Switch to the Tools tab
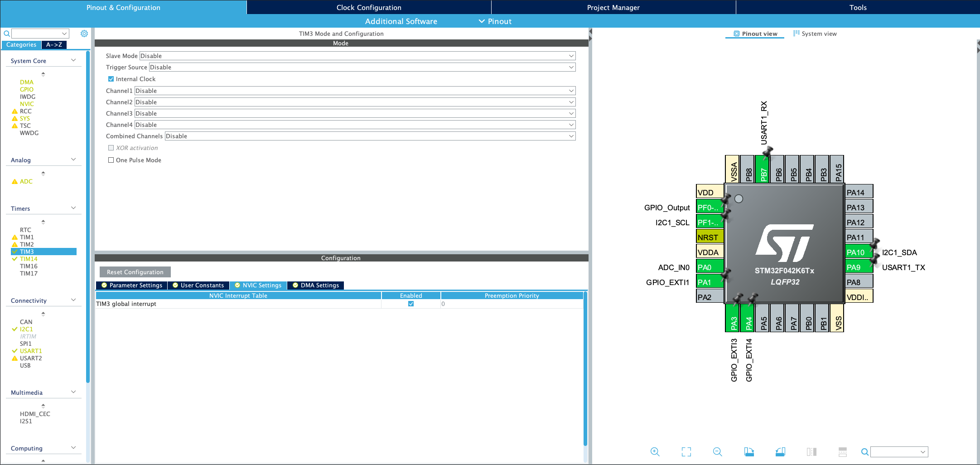 [858, 7]
